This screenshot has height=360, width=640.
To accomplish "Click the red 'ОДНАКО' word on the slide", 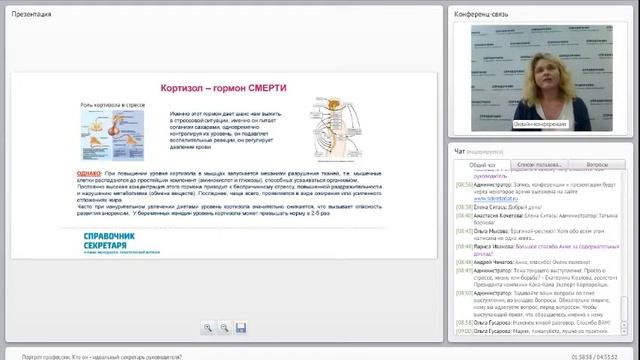I will (x=89, y=173).
